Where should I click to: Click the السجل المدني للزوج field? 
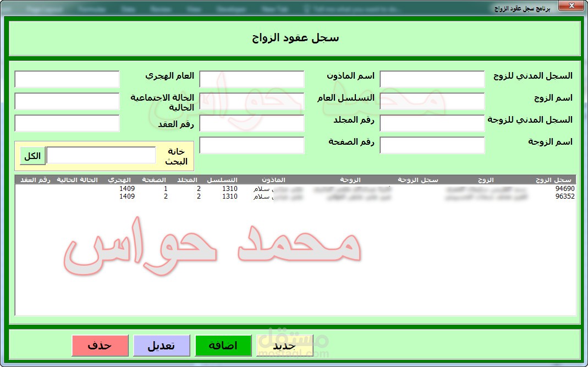tap(432, 79)
